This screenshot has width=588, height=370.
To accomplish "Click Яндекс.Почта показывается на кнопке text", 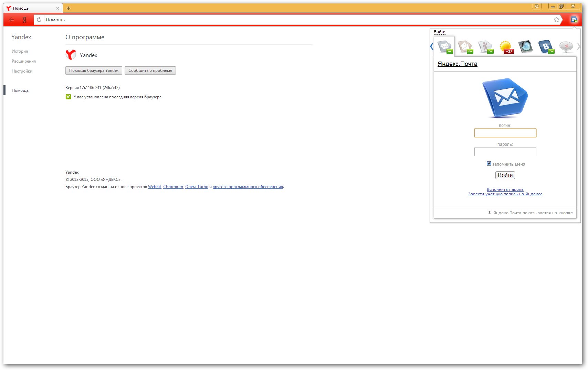I will tap(533, 213).
